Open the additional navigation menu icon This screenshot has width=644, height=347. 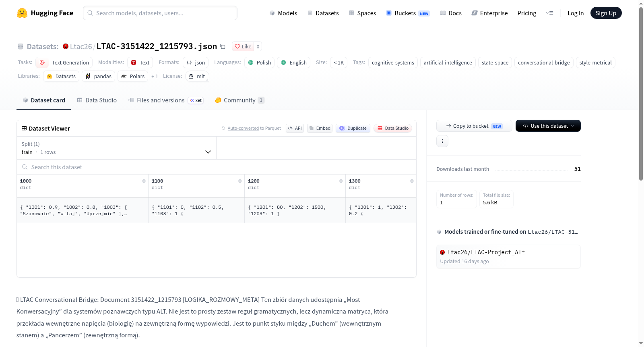[x=549, y=13]
